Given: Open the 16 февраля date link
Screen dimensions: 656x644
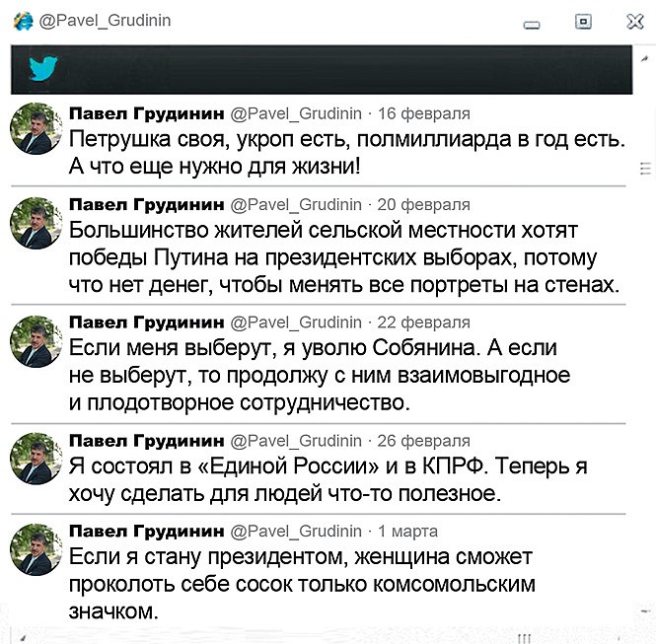Looking at the screenshot, I should click(424, 112).
